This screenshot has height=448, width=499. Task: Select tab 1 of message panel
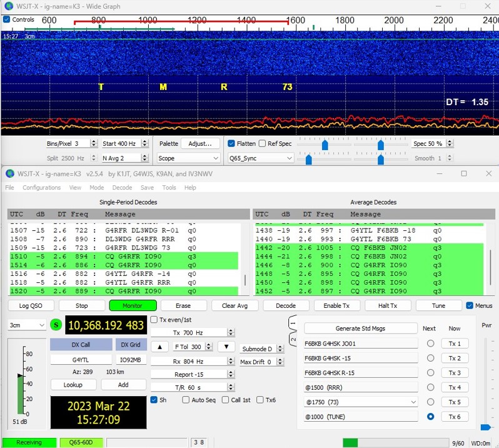click(x=291, y=324)
